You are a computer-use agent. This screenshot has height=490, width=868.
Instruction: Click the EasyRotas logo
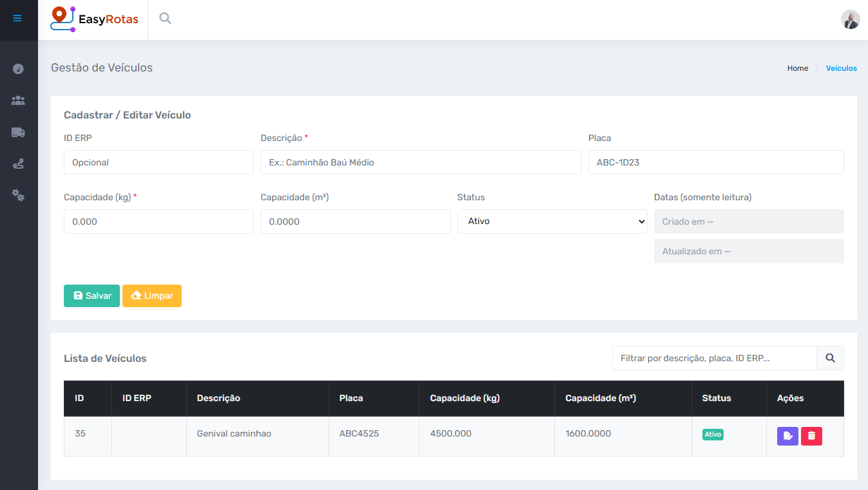[x=95, y=19]
